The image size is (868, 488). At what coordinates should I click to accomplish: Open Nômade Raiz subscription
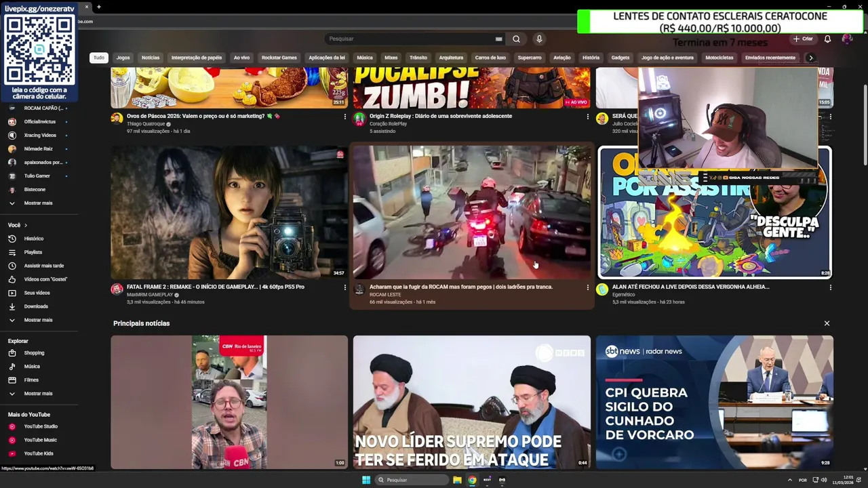pyautogui.click(x=38, y=148)
